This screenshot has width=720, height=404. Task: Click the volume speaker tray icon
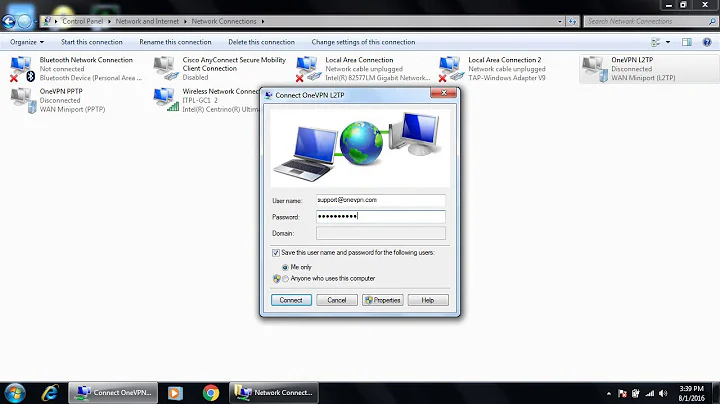point(663,393)
